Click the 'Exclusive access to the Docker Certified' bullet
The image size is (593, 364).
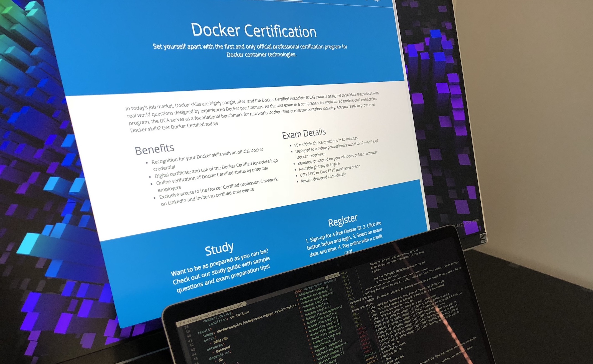click(218, 193)
